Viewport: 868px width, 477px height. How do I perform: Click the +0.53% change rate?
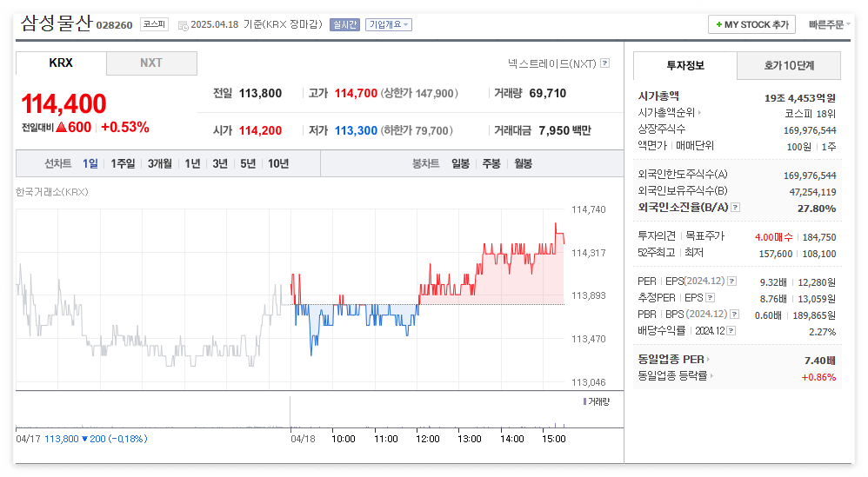point(125,127)
